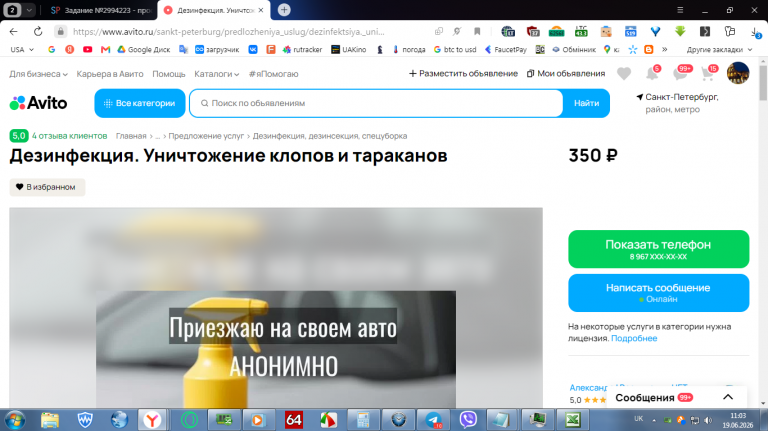Viewport: 768px width, 431px height.
Task: Open the YouTube bookmark icon
Action: (x=87, y=49)
